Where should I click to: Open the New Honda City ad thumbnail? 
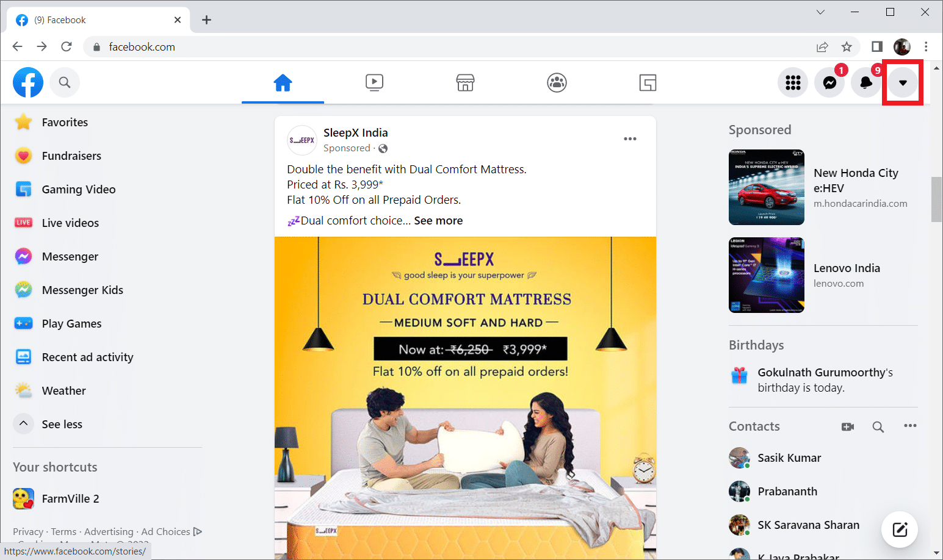(767, 187)
